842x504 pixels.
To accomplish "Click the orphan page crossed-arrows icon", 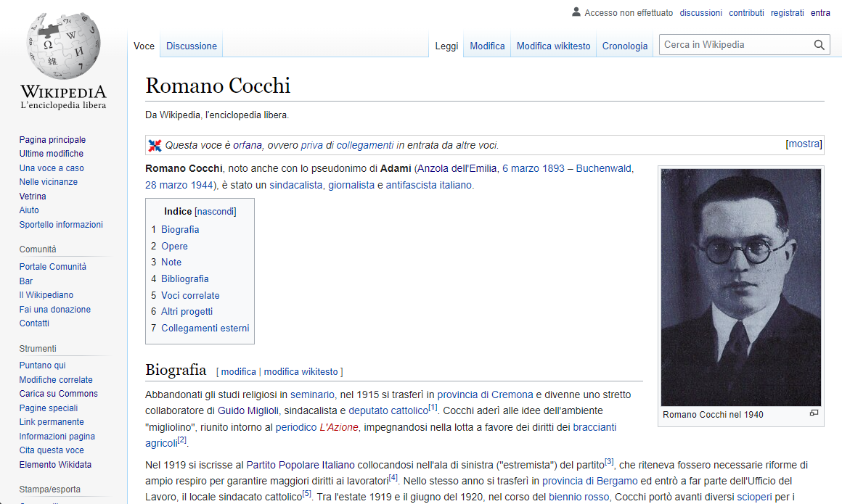I will 155,144.
